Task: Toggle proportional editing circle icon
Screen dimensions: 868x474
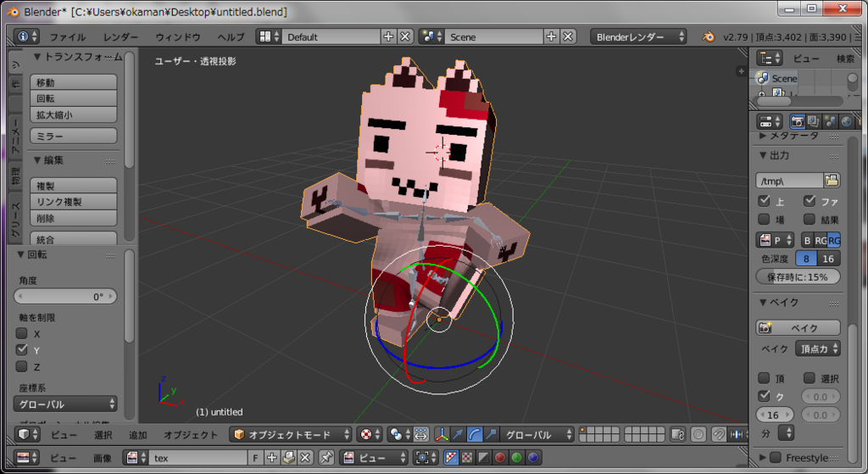Action: coord(698,435)
